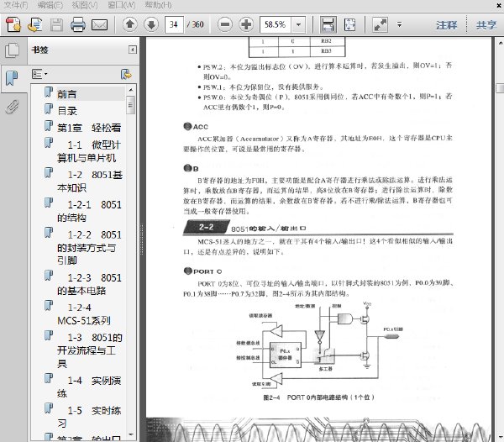Image resolution: width=504 pixels, height=442 pixels.
Task: Click the save floppy disk icon
Action: [56, 24]
